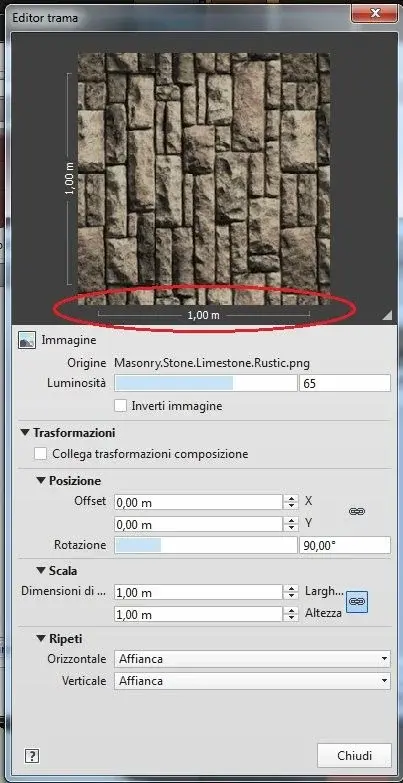Viewport: 403px width, 783px height.
Task: Click the Luminosità slider bar
Action: point(206,384)
